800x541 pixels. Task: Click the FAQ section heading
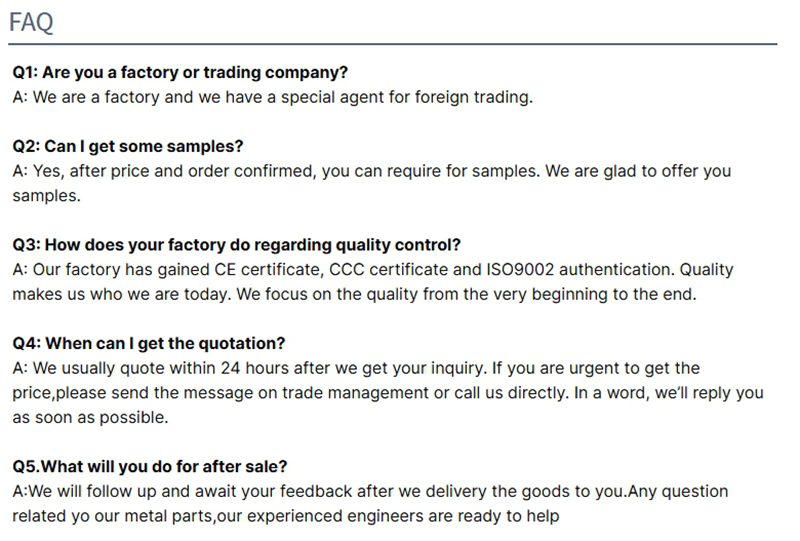(x=31, y=22)
